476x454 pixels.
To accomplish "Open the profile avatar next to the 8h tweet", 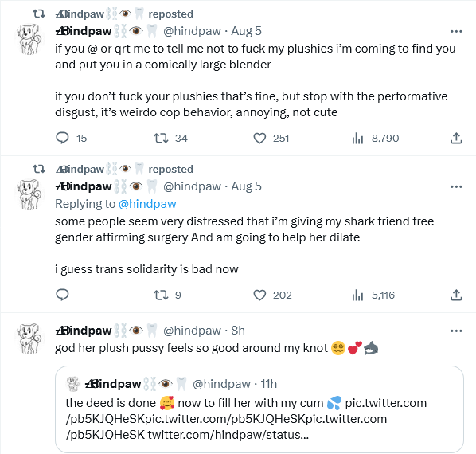I will point(29,339).
